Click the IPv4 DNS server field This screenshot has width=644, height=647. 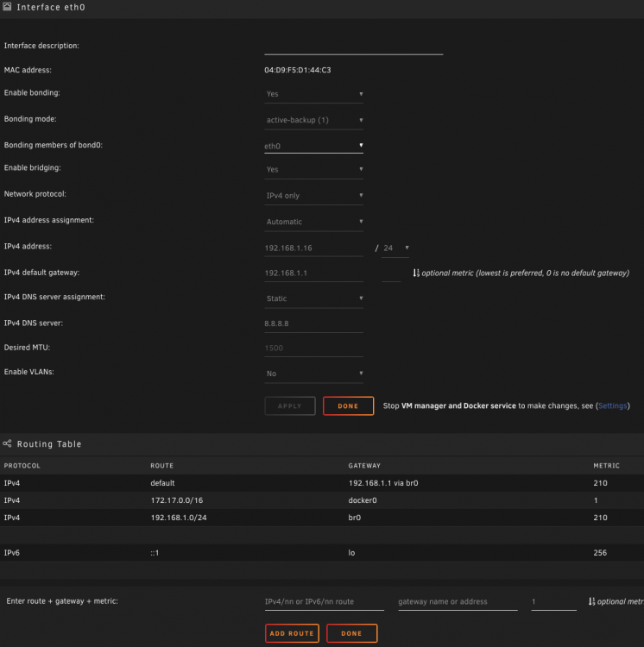pyautogui.click(x=313, y=323)
